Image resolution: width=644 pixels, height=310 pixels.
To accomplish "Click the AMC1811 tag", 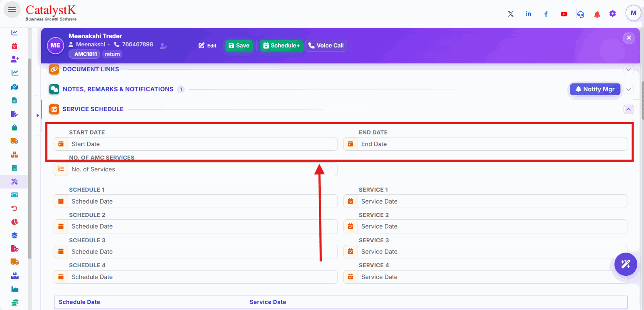I will tap(85, 54).
